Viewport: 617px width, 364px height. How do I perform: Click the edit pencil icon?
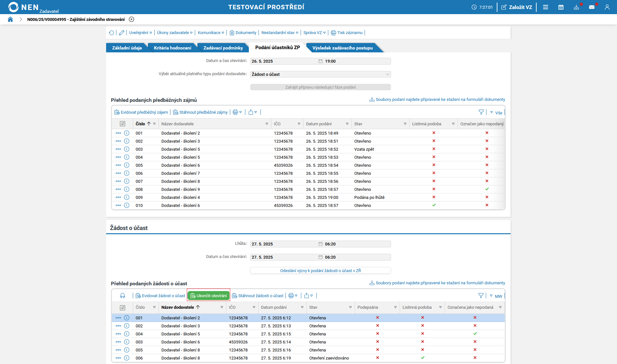click(x=122, y=33)
